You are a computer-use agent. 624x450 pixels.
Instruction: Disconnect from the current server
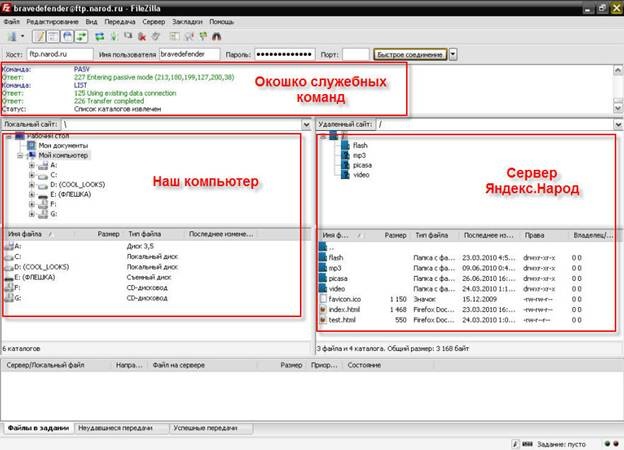(x=142, y=37)
